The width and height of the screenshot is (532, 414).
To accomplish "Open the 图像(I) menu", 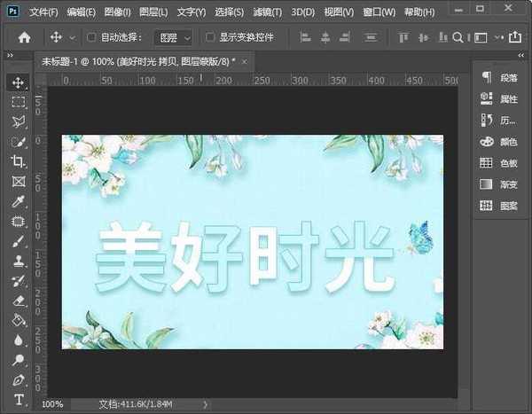I will (115, 12).
